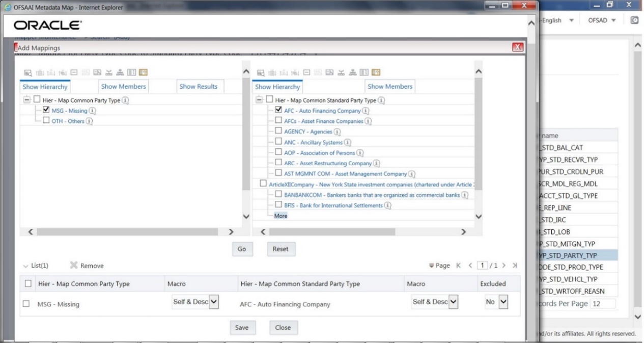The width and height of the screenshot is (644, 343).
Task: Open info icon next to BFIS - Bank for International Settlements
Action: (x=388, y=205)
